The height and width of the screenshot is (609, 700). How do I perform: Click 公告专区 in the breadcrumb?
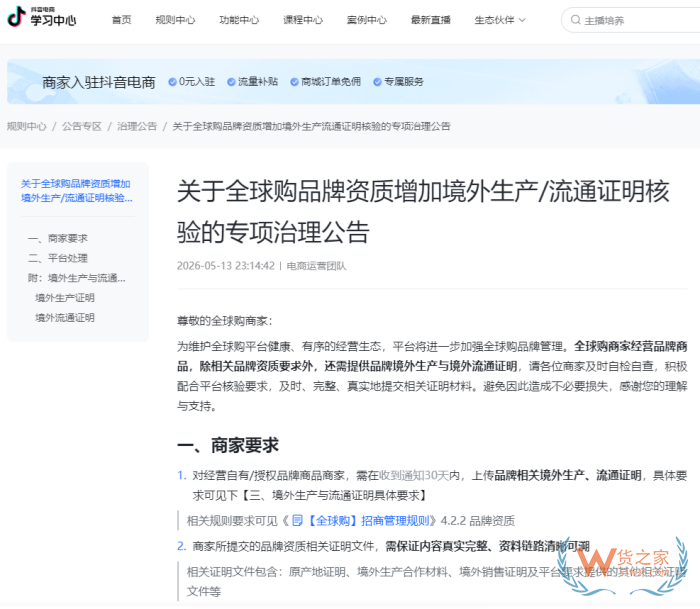[82, 126]
